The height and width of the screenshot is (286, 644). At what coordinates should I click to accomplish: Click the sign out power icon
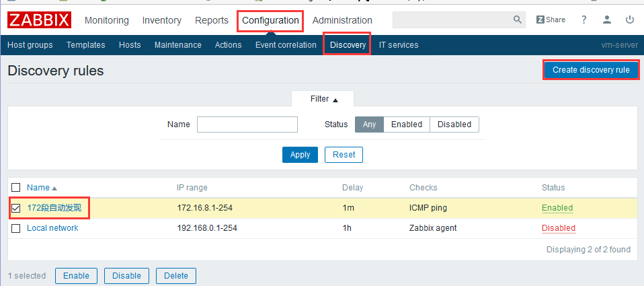tap(630, 20)
